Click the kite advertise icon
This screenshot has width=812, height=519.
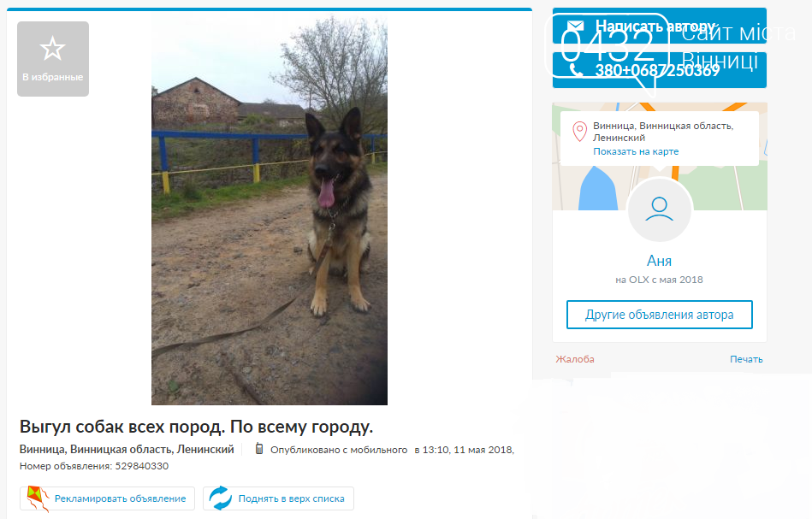[x=39, y=498]
